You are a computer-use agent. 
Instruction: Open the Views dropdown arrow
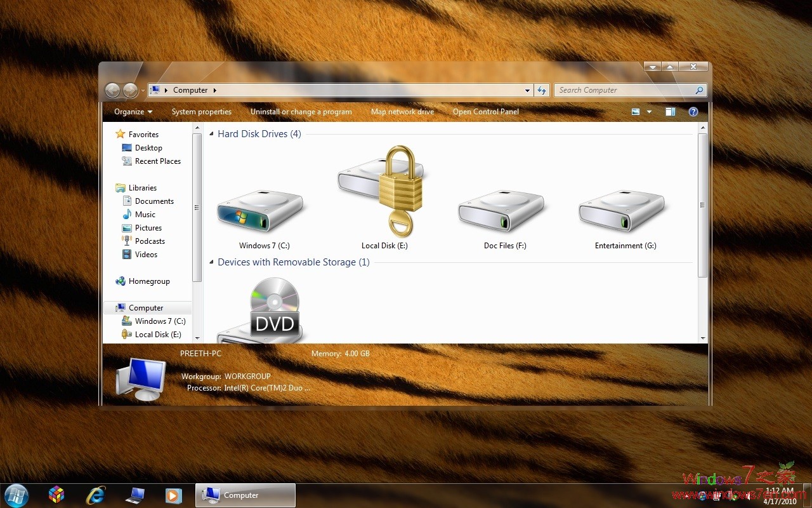pyautogui.click(x=649, y=112)
